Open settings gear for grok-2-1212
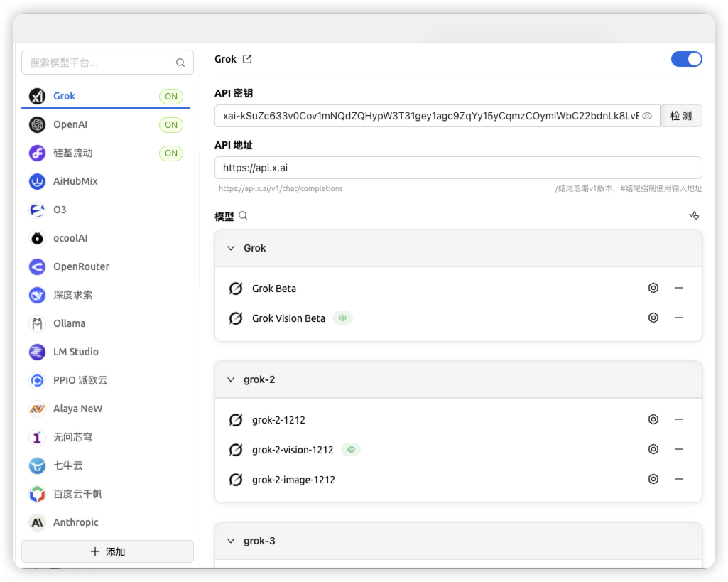The height and width of the screenshot is (582, 728). (x=653, y=419)
